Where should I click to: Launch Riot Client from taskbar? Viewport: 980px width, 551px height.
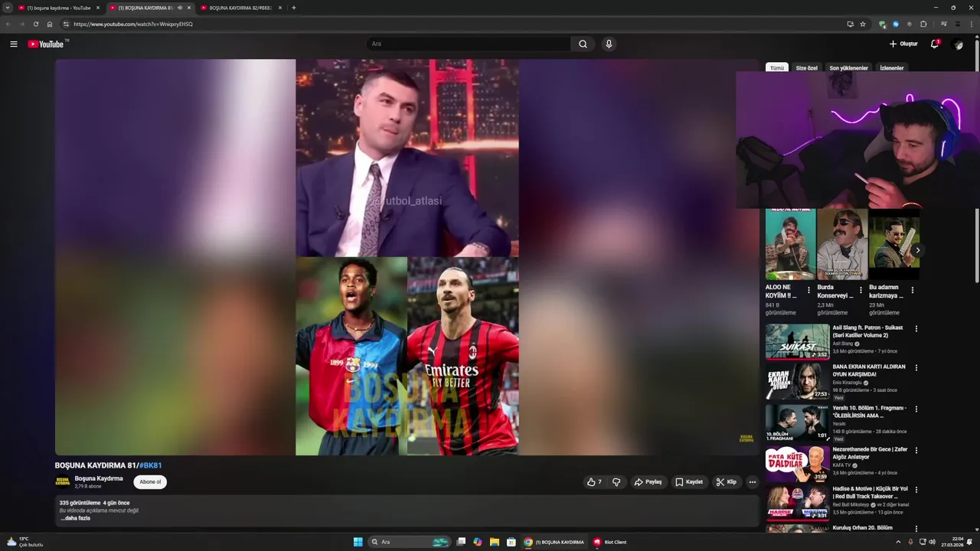610,542
